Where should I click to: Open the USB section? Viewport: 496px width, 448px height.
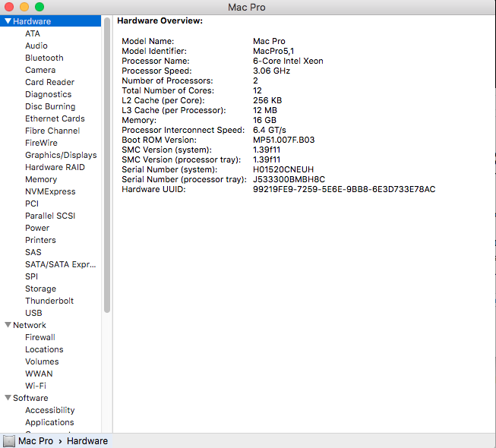click(33, 313)
